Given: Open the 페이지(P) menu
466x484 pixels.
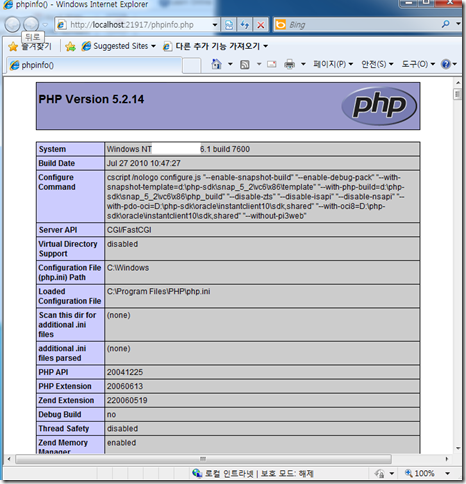Looking at the screenshot, I should point(333,64).
